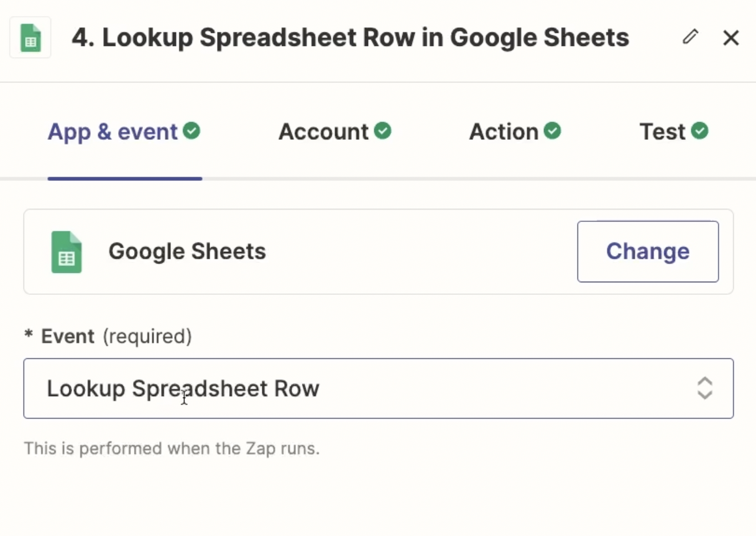
Task: Click the Google Sheets icon in the step header
Action: click(x=30, y=37)
